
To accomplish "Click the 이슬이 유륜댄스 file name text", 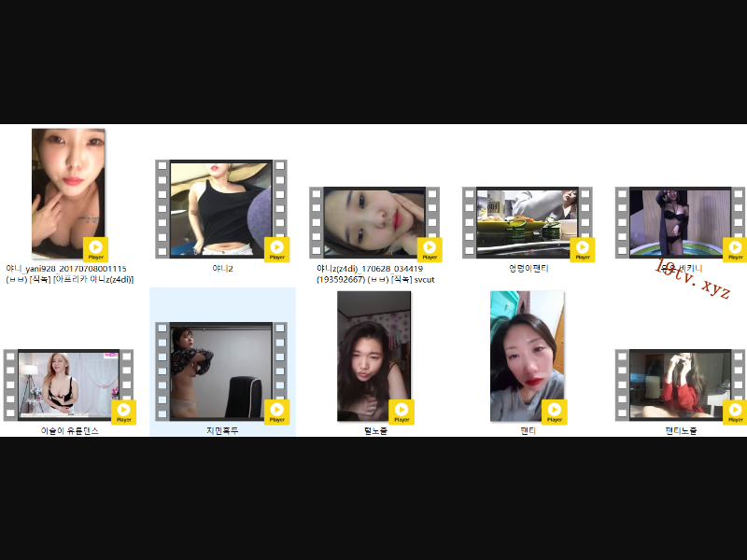I will click(69, 431).
